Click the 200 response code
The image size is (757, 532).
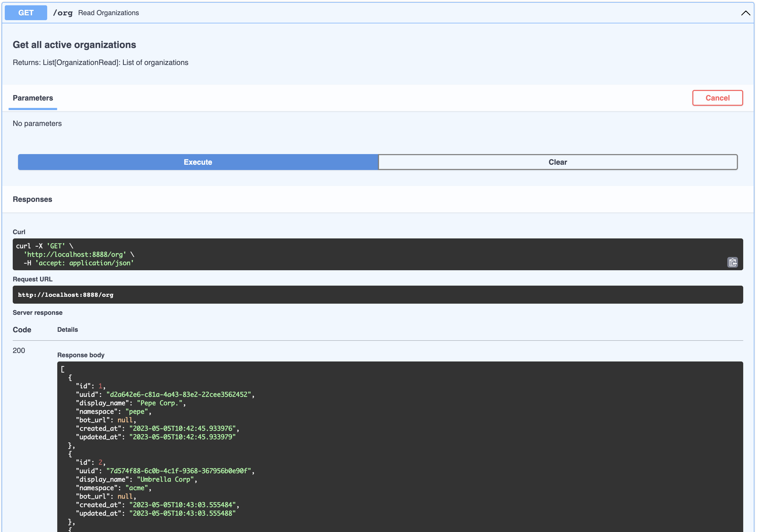pyautogui.click(x=19, y=351)
